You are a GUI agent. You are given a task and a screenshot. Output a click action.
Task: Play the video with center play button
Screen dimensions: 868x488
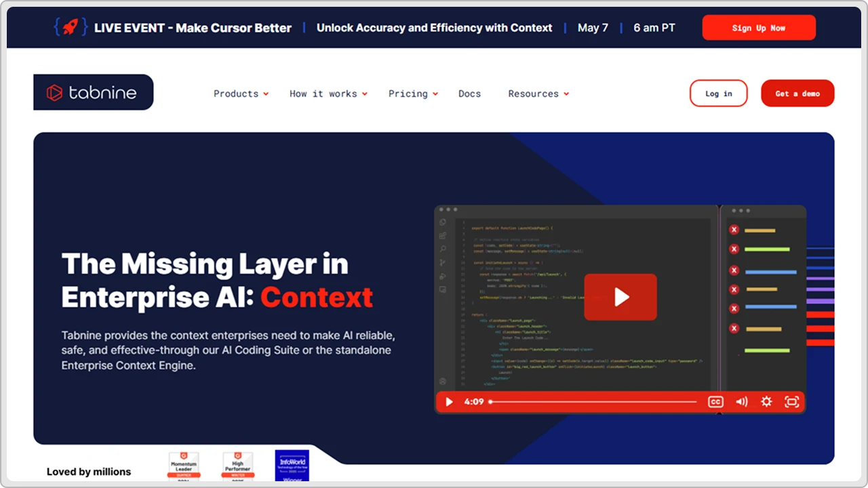click(620, 297)
